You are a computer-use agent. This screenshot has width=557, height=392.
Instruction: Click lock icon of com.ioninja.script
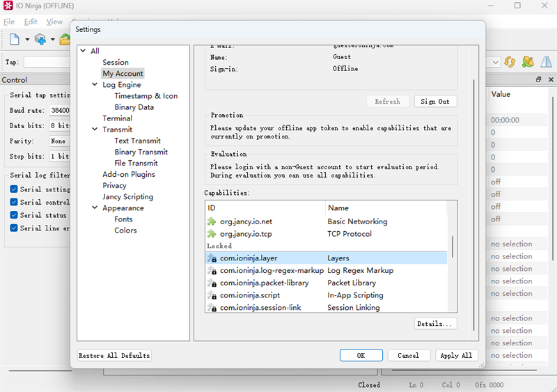[212, 295]
